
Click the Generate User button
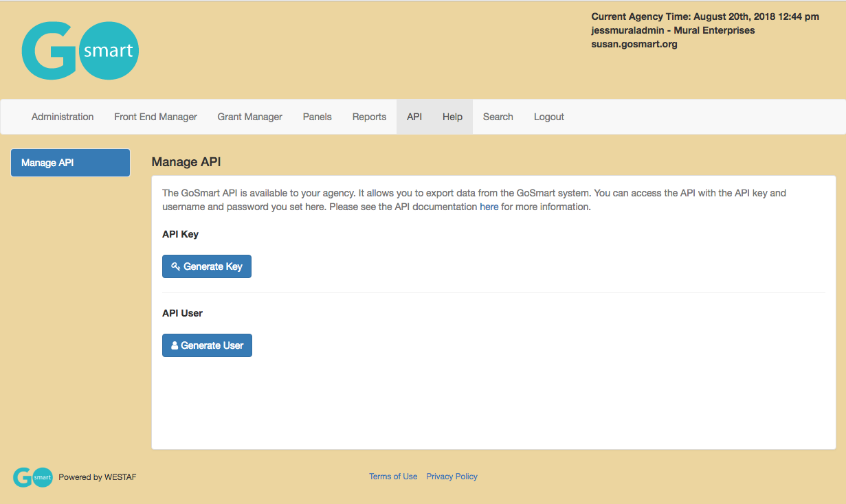207,345
